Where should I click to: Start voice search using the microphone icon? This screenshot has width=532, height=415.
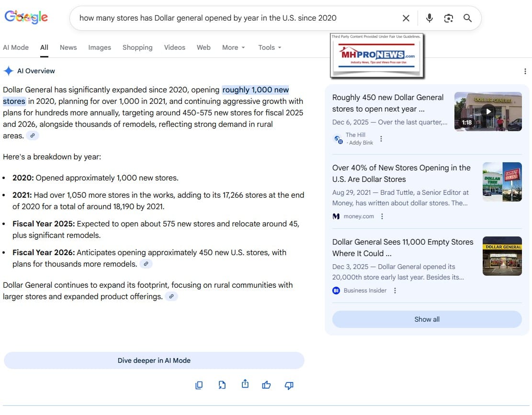[429, 18]
